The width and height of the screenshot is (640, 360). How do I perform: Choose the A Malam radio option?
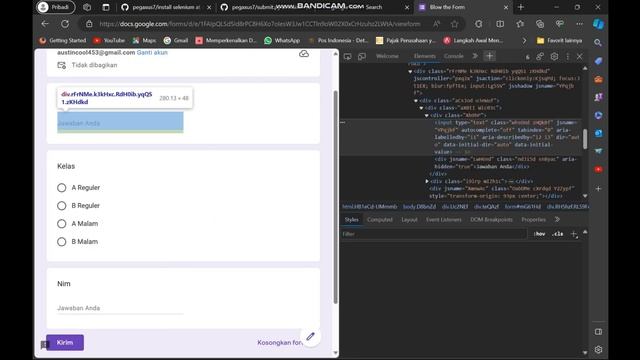click(x=62, y=224)
